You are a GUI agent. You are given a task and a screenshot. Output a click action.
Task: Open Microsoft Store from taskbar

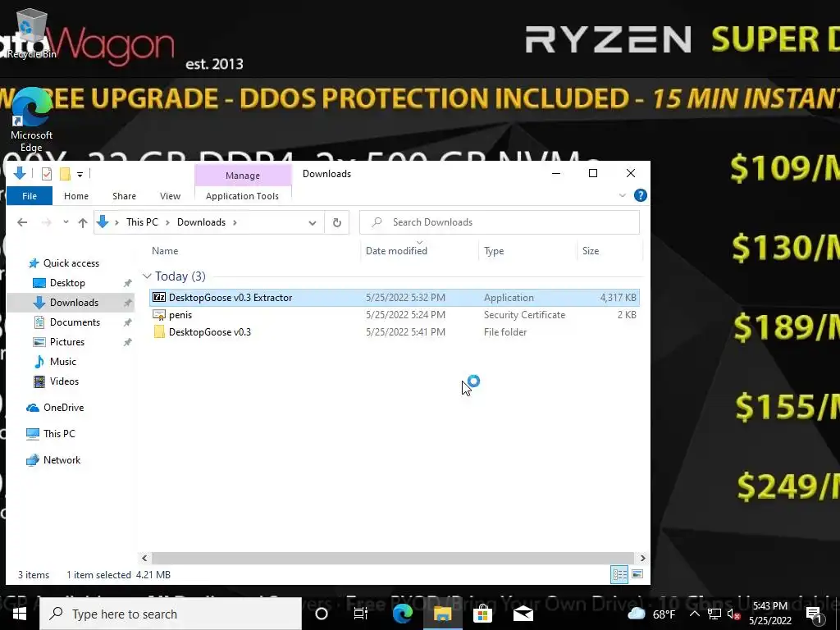(482, 614)
